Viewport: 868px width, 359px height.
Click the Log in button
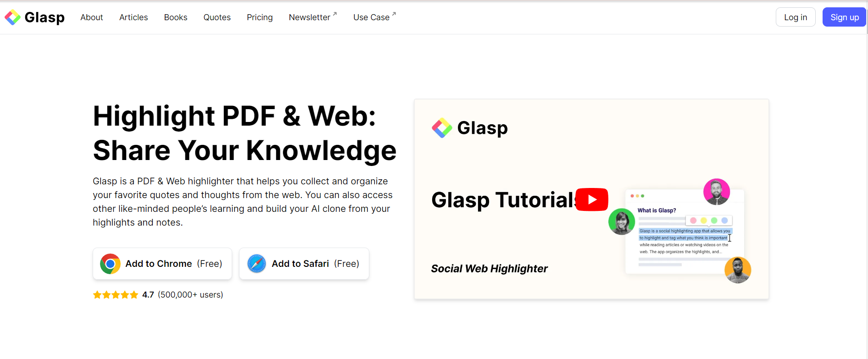pos(796,17)
